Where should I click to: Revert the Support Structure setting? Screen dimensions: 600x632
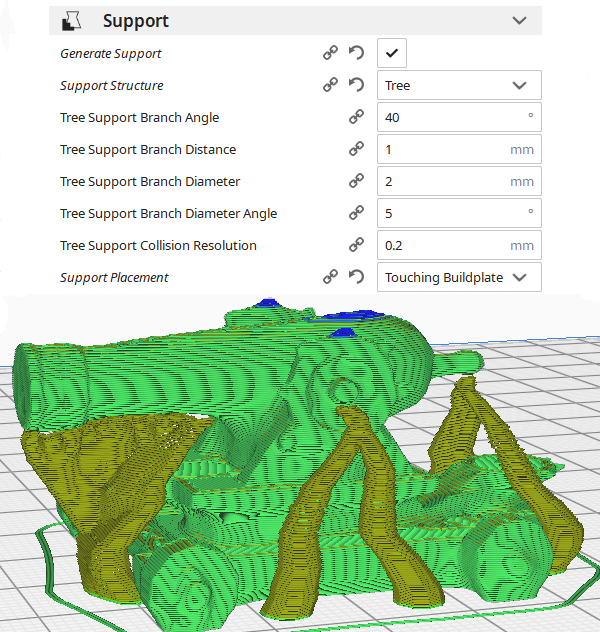click(356, 85)
